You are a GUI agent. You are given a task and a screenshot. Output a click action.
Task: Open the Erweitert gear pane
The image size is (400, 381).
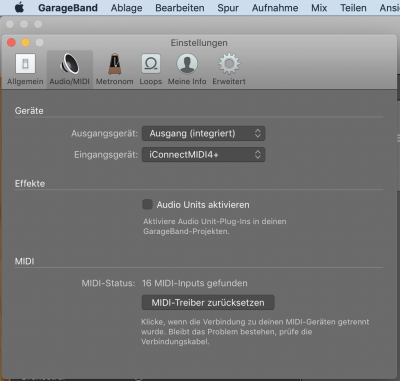[x=229, y=69]
